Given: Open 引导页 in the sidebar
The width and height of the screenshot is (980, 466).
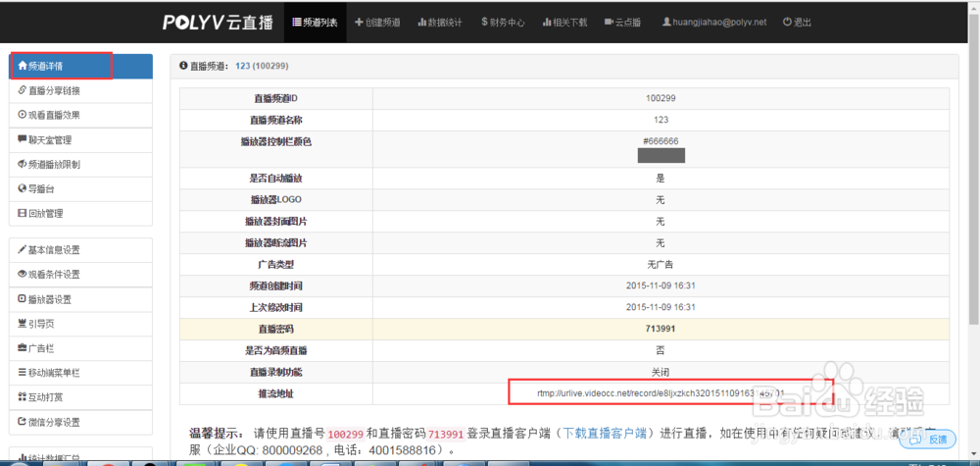Looking at the screenshot, I should coord(80,324).
